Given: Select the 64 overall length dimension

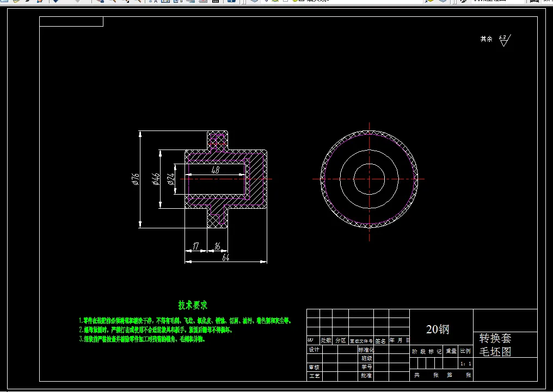Looking at the screenshot, I should (226, 258).
